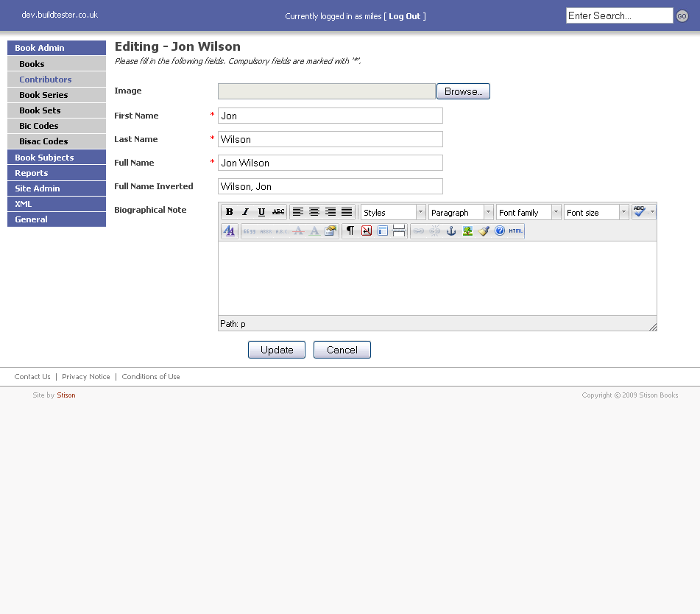Open the HTML source editor
The width and height of the screenshot is (700, 614).
tap(516, 231)
